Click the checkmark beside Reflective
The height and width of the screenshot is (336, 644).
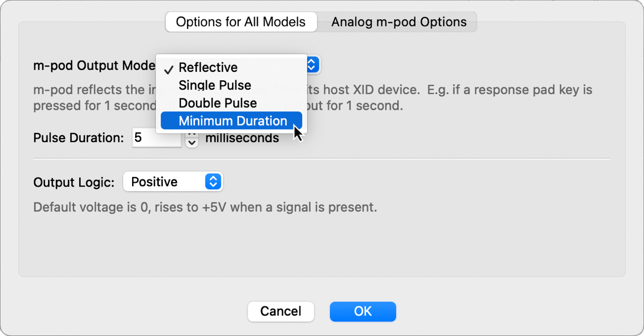pyautogui.click(x=168, y=68)
